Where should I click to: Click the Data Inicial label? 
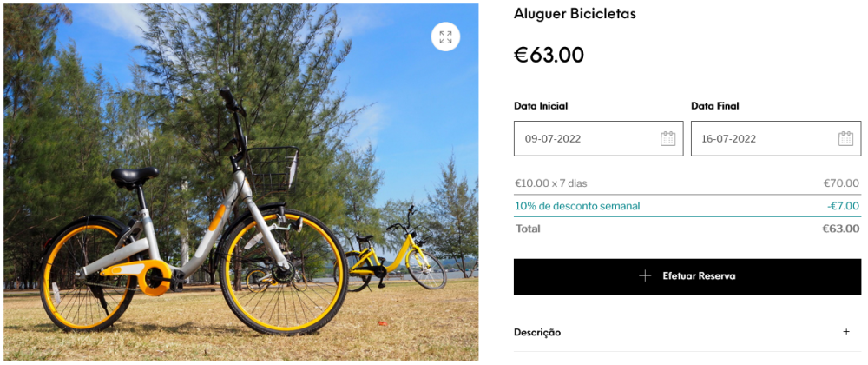(541, 106)
